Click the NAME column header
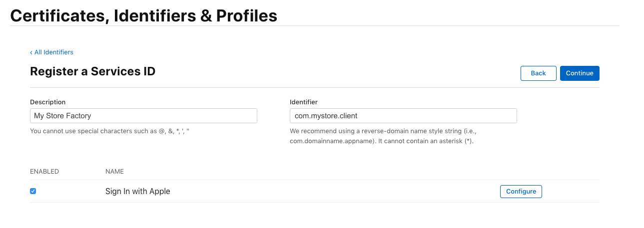 pyautogui.click(x=114, y=172)
